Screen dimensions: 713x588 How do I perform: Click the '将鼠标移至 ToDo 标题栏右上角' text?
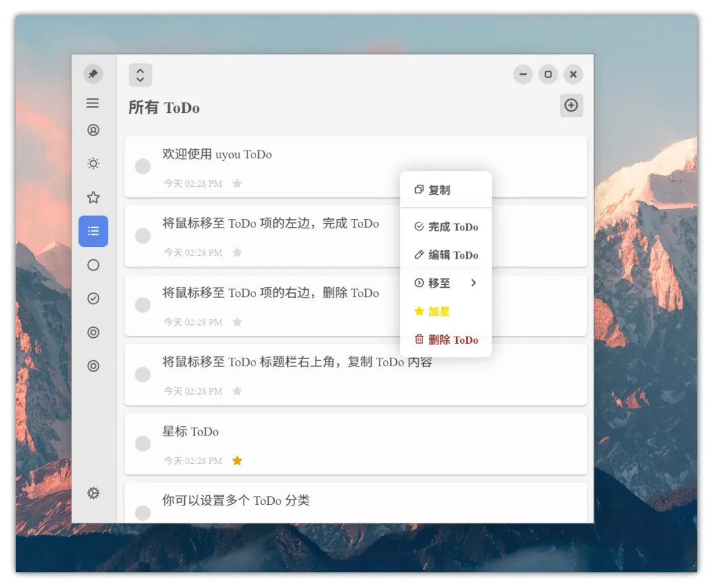pos(297,362)
